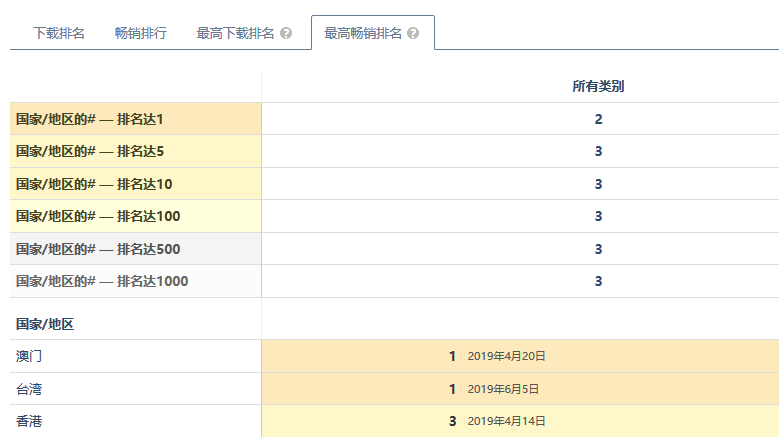This screenshot has width=779, height=443.
Task: Select the 最高畅销排名 tab
Action: click(x=363, y=33)
